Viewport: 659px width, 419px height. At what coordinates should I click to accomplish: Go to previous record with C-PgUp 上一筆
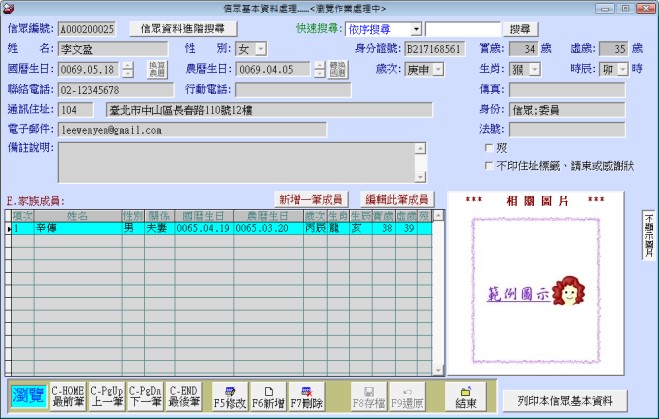106,396
